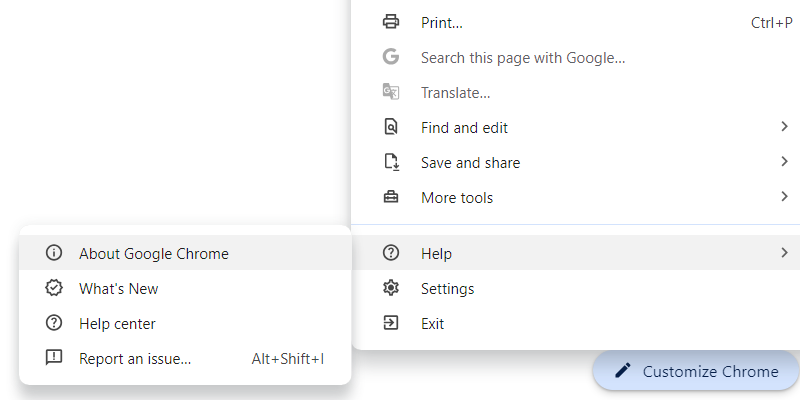Open the Save and share entry
This screenshot has width=800, height=400.
(x=576, y=162)
